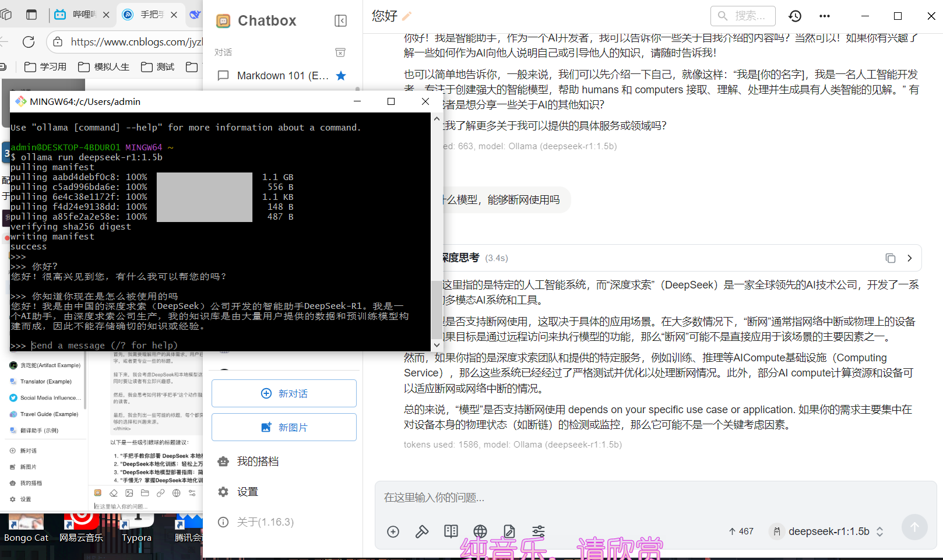Click the 新图片 new image button
This screenshot has height=560, width=943.
pyautogui.click(x=284, y=427)
